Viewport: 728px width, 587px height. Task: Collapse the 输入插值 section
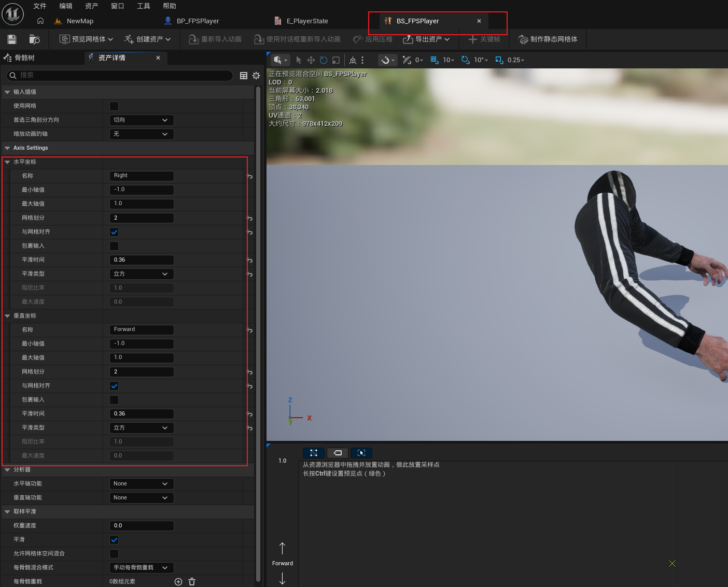(7, 92)
